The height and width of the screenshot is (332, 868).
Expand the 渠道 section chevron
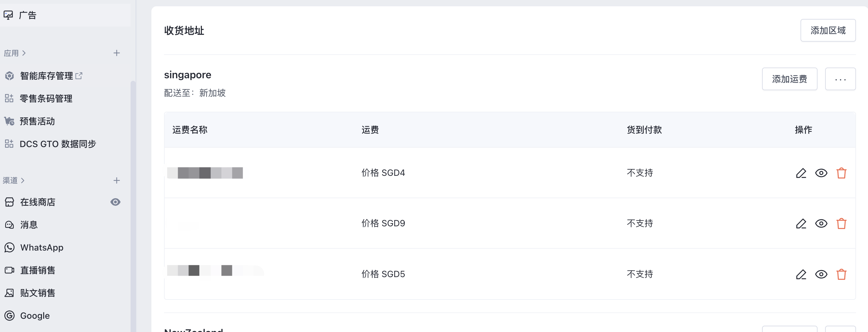tap(23, 181)
